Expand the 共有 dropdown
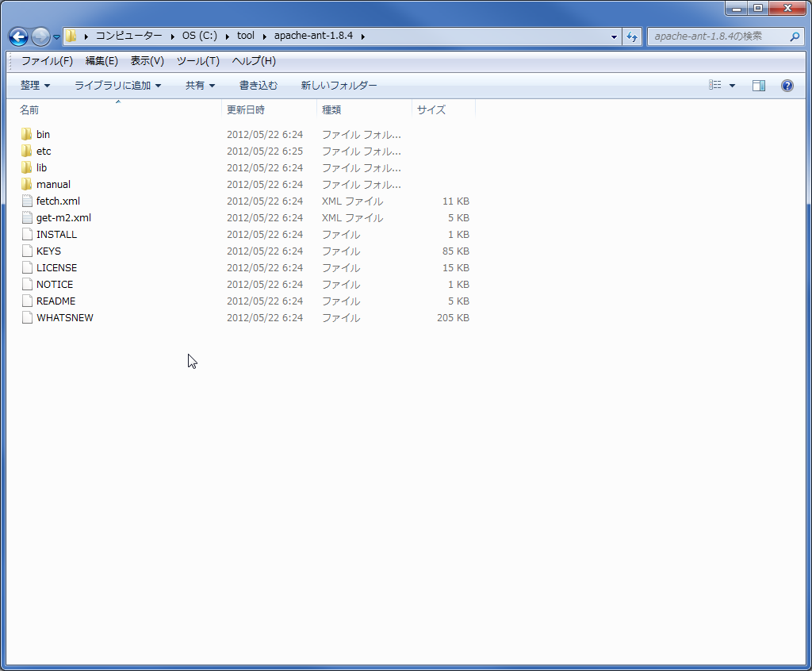 pyautogui.click(x=200, y=85)
